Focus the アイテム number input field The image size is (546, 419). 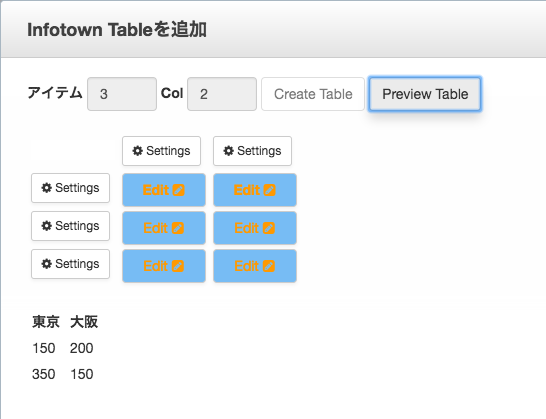click(122, 94)
